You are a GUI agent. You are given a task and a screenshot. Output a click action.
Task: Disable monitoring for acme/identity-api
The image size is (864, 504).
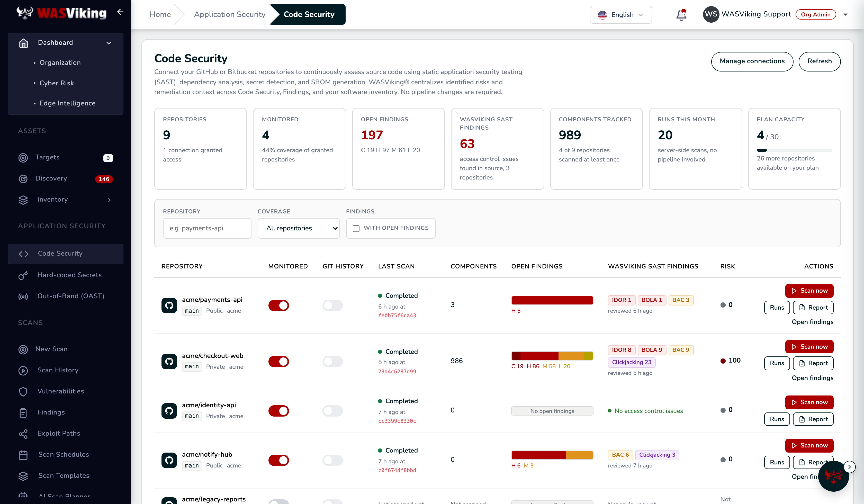click(x=278, y=411)
